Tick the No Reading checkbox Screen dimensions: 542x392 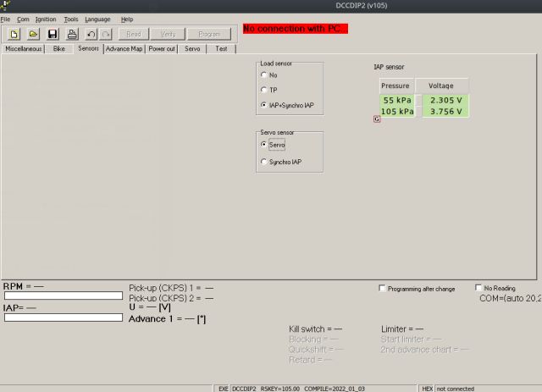[x=479, y=288]
